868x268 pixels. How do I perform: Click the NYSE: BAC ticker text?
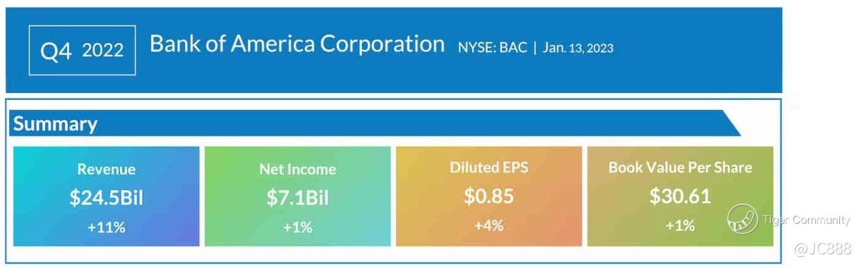(x=492, y=48)
